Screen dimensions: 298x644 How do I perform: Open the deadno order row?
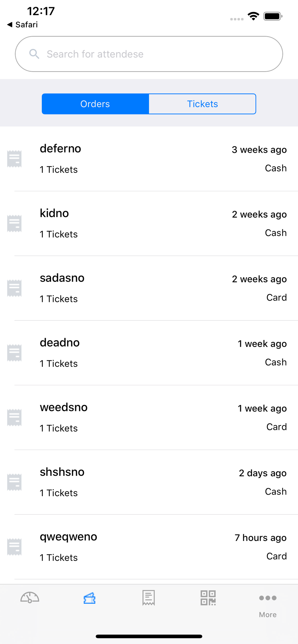point(149,353)
